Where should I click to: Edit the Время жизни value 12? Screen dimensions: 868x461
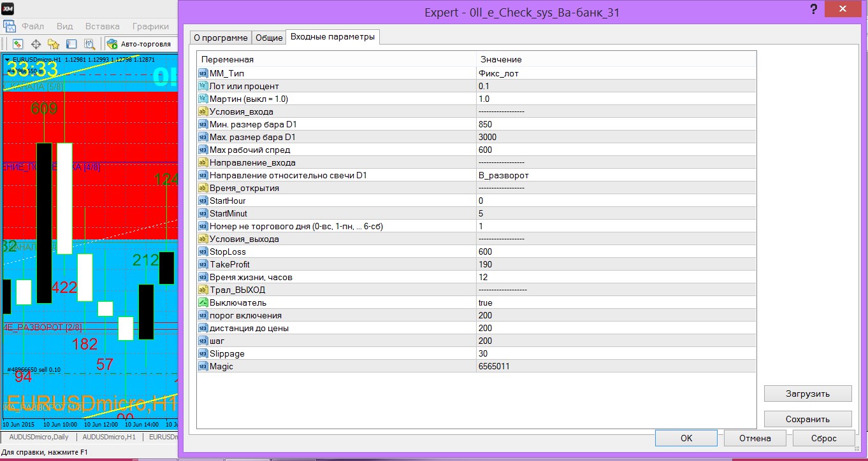(616, 277)
